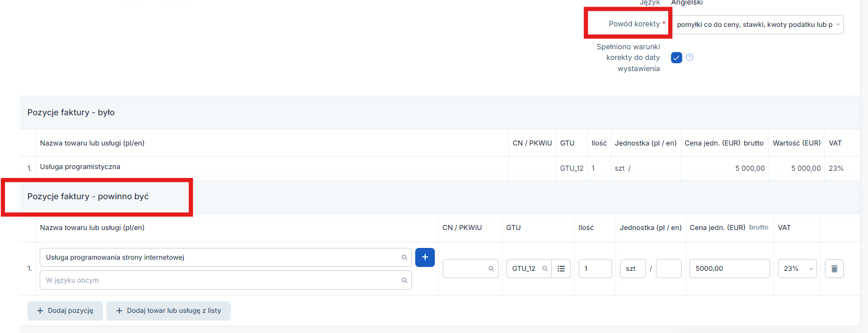
Task: Open the GTU list icon button
Action: [x=561, y=269]
